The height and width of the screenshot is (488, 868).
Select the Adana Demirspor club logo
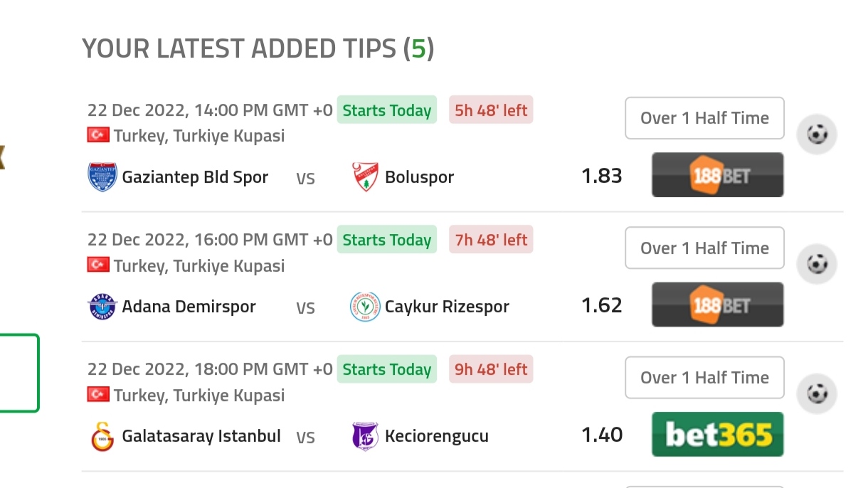tap(102, 307)
